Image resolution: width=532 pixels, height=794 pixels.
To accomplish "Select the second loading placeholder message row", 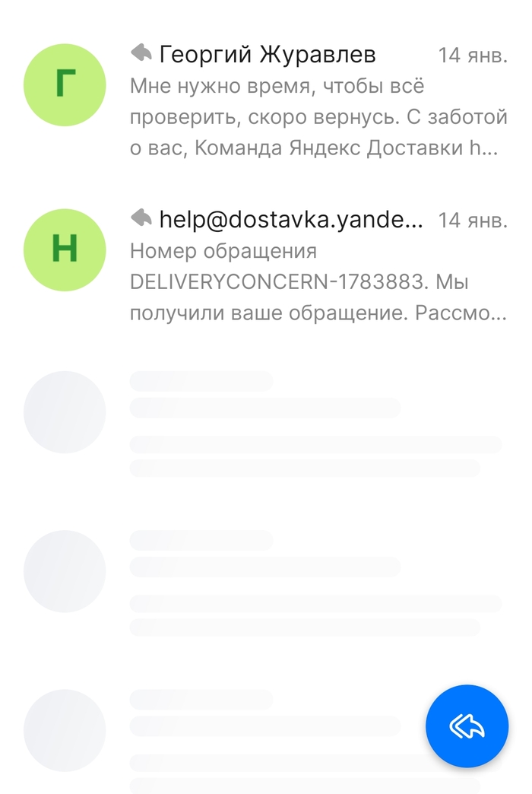I will pyautogui.click(x=266, y=583).
